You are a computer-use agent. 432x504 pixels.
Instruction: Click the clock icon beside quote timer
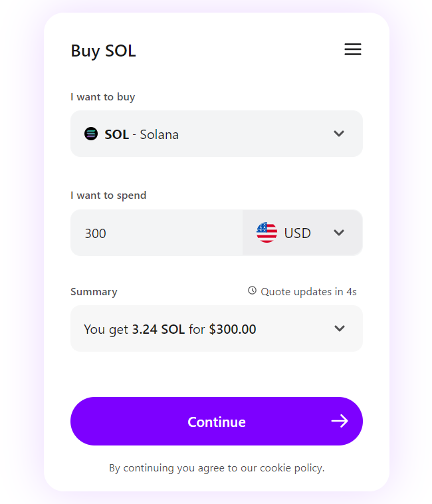(252, 291)
